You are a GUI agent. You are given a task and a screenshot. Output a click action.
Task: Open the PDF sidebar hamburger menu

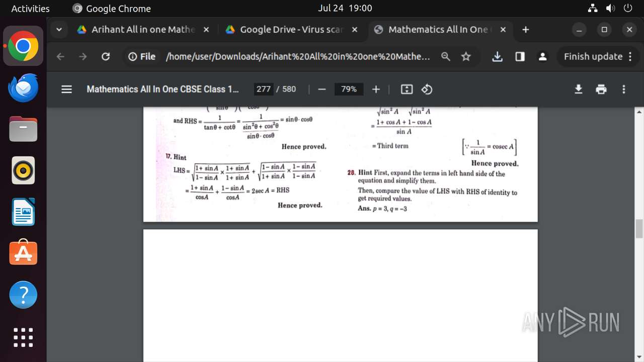click(x=66, y=89)
